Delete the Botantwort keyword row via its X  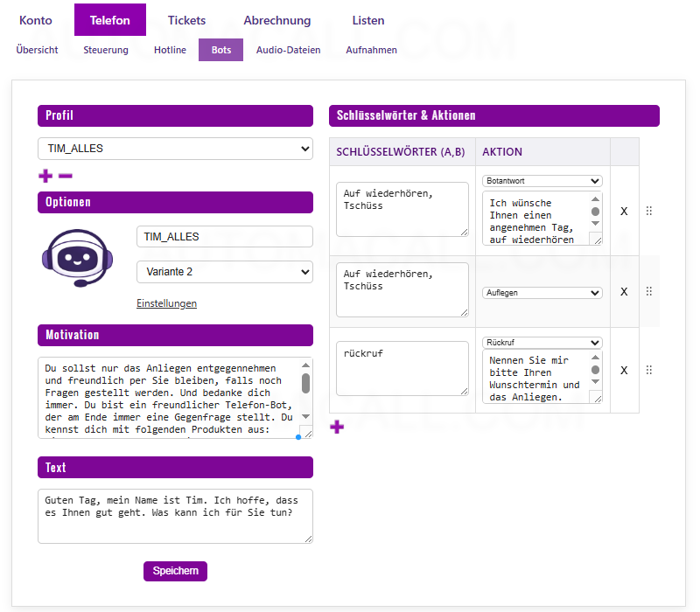(624, 210)
